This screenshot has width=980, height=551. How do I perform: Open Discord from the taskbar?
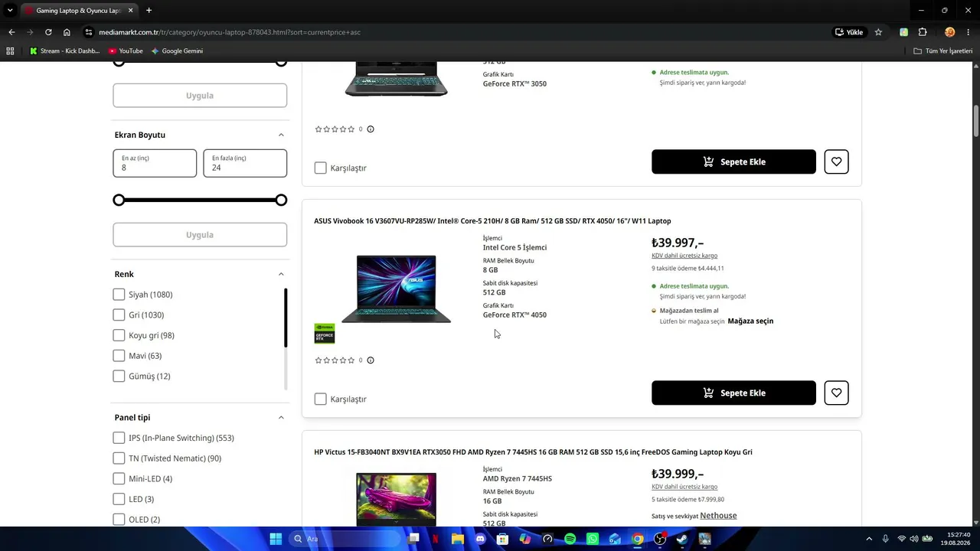pyautogui.click(x=480, y=539)
